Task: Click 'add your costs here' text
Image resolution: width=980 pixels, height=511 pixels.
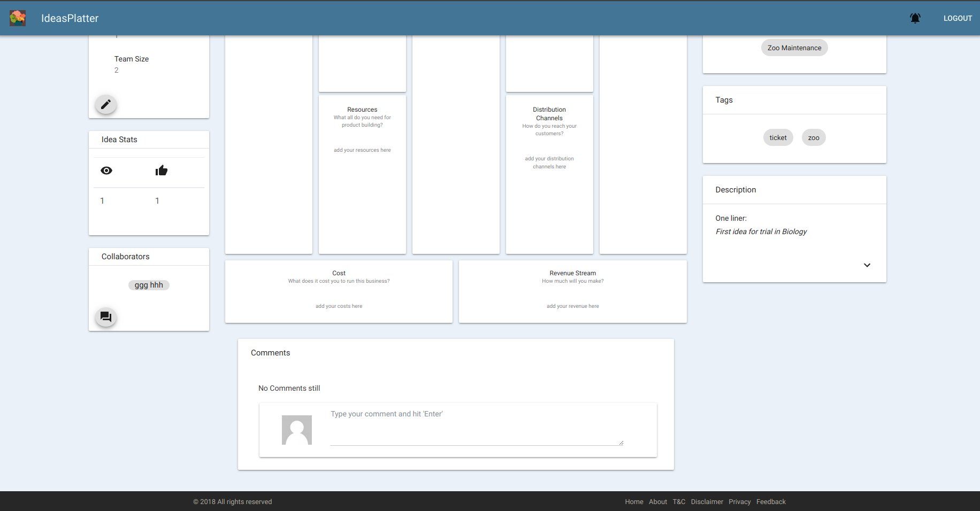Action: (x=339, y=306)
